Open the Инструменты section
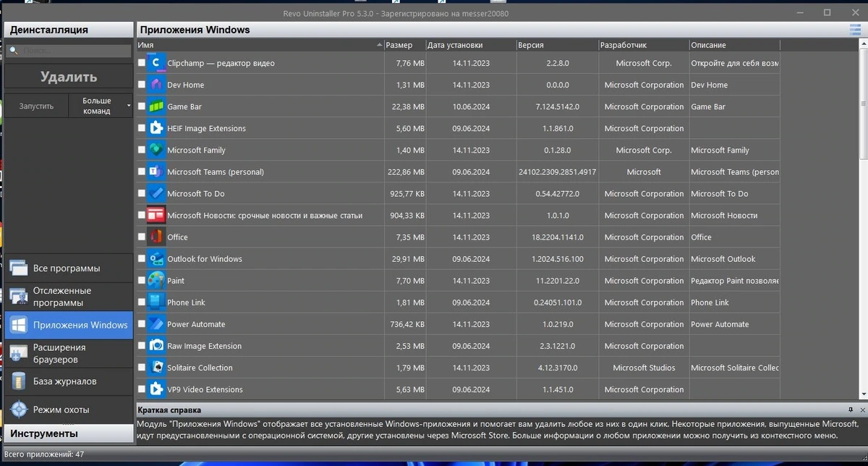 pyautogui.click(x=67, y=433)
